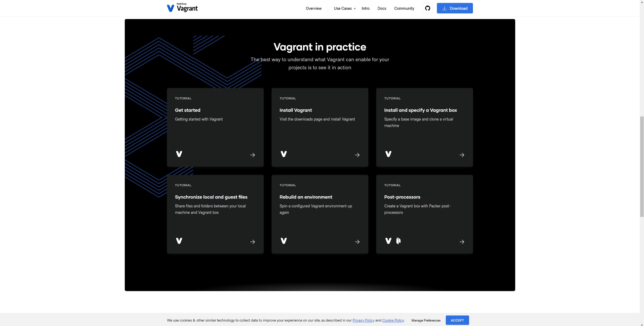
Task: Click the 'Vagrant in practice' heading
Action: pos(320,47)
